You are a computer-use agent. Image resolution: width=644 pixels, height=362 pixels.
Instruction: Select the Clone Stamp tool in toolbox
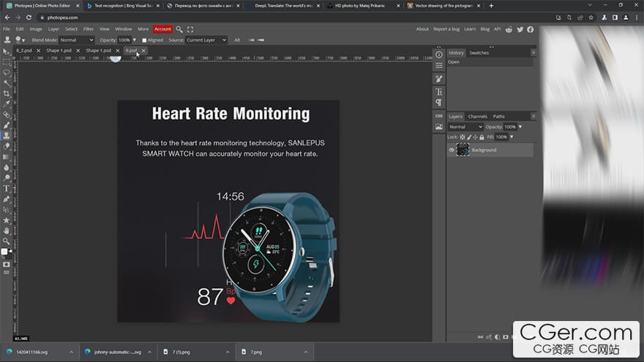point(6,136)
